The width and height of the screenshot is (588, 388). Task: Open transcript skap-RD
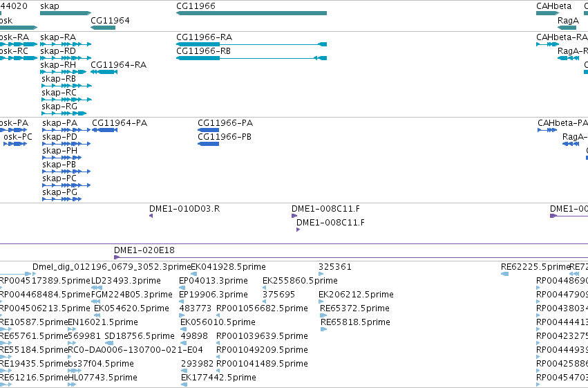pos(66,58)
